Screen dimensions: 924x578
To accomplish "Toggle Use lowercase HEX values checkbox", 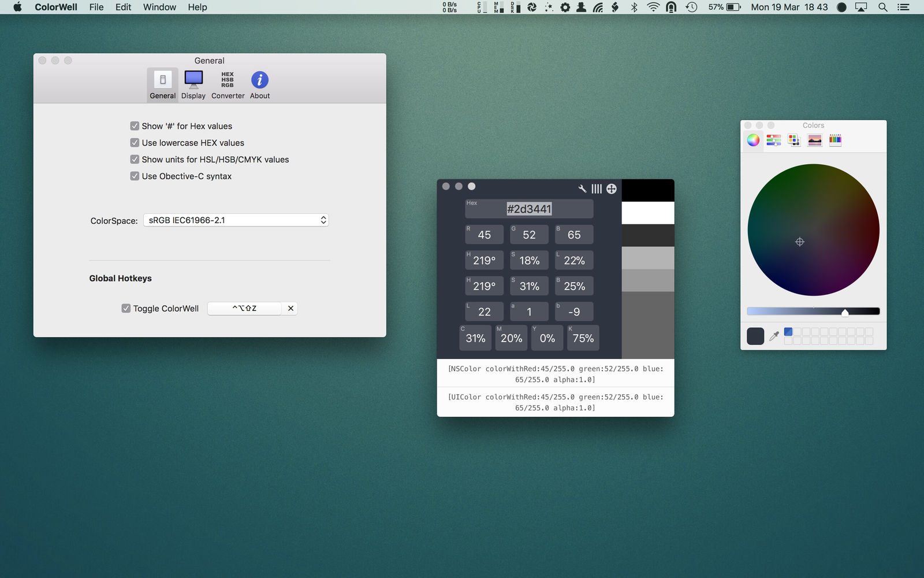I will click(135, 143).
